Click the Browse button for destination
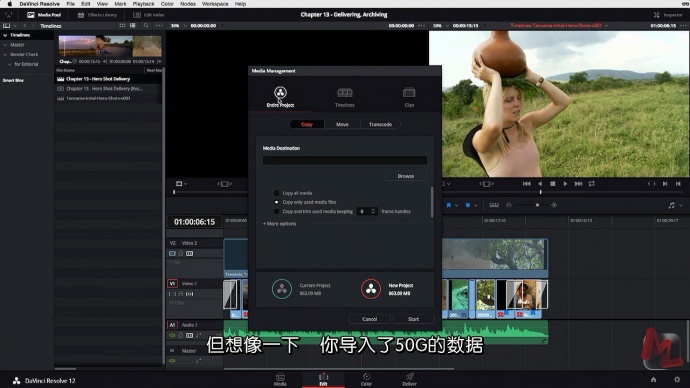Viewport: 690px width, 388px height. click(x=406, y=176)
